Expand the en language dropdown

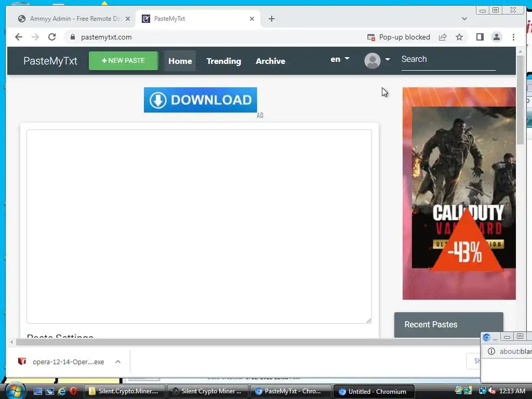coord(340,59)
